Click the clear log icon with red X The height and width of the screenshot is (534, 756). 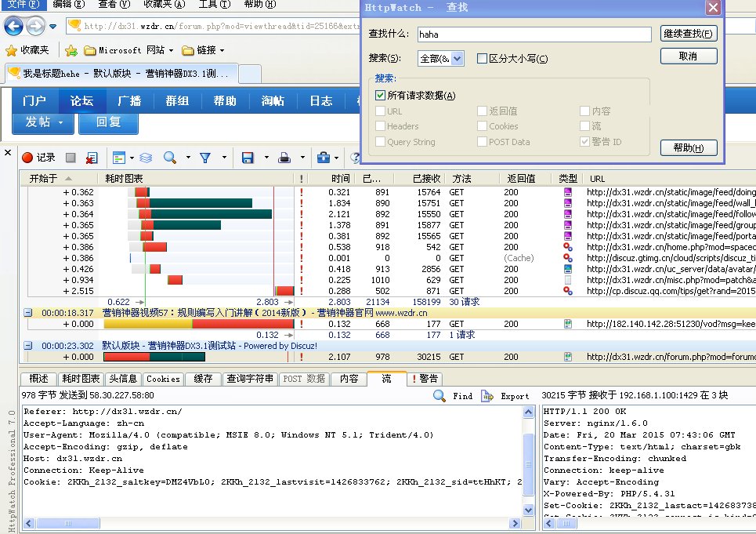pos(92,158)
